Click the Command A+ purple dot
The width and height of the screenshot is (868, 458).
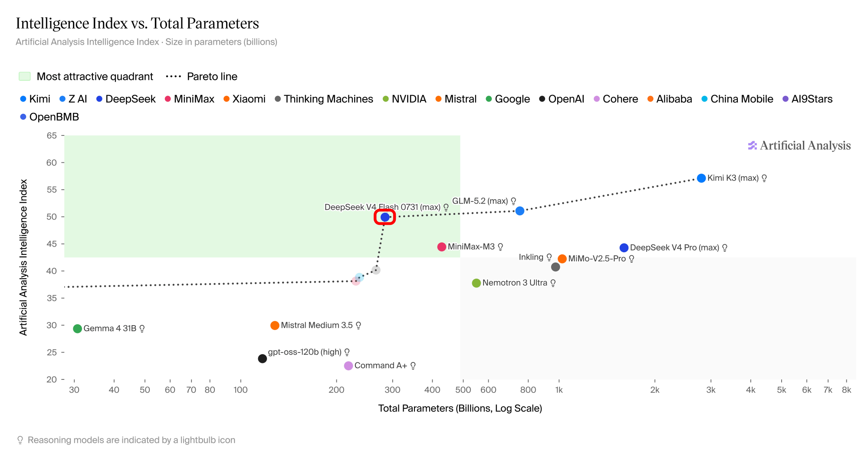348,366
